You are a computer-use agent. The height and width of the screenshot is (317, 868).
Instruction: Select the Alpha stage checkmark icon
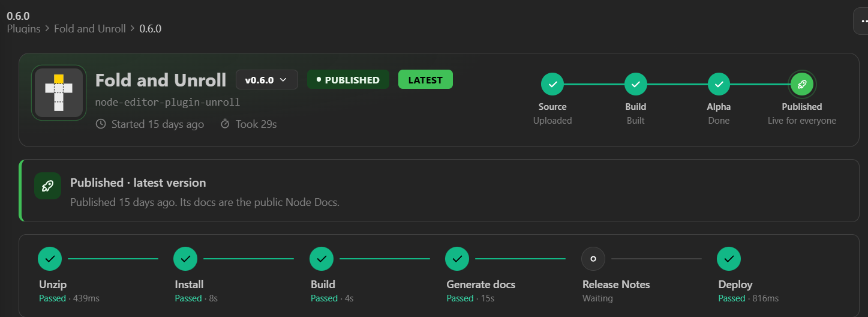[x=719, y=85]
